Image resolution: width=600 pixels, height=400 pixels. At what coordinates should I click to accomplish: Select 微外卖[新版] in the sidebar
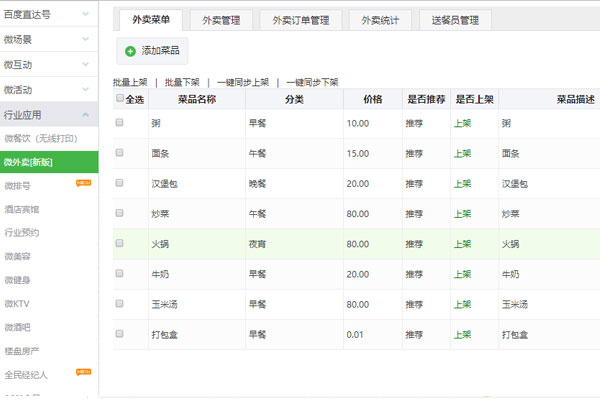coord(49,162)
